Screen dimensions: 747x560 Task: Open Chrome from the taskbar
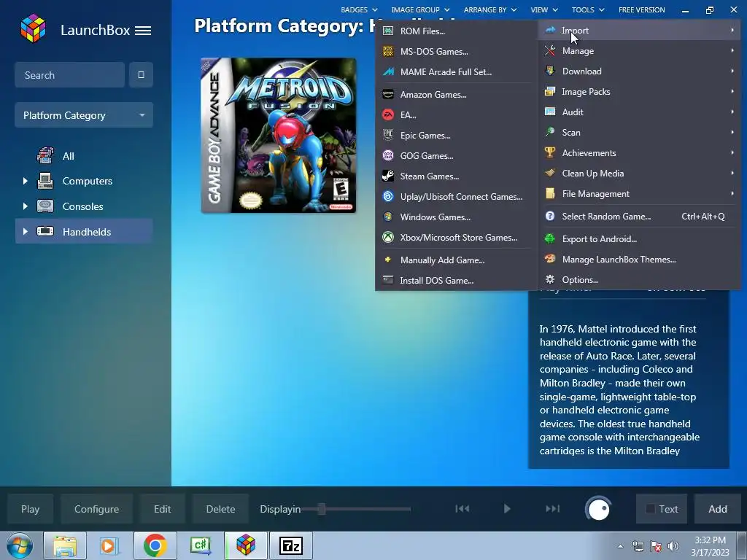(x=155, y=545)
